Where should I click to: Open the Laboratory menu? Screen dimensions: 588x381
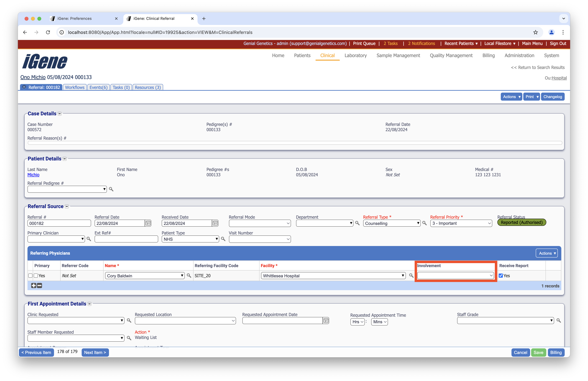(355, 55)
